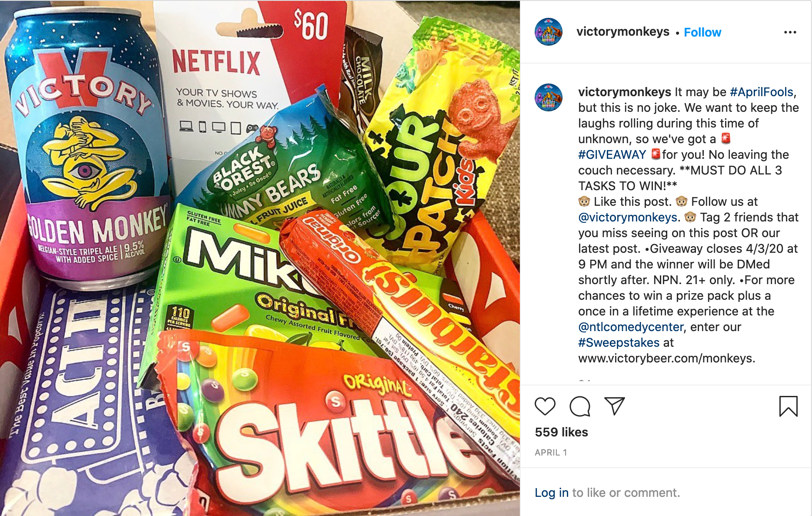The width and height of the screenshot is (812, 516).
Task: Click the giveaway photo of snacks
Action: 260,258
